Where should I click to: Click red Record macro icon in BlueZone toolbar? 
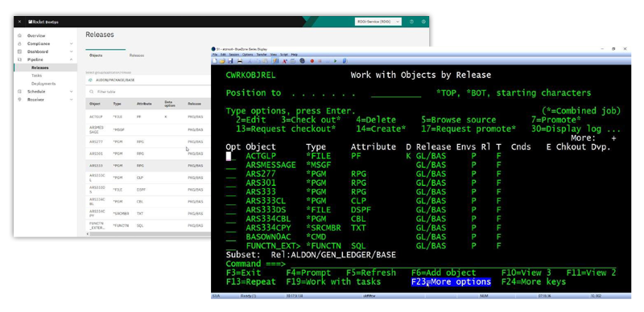pos(312,61)
